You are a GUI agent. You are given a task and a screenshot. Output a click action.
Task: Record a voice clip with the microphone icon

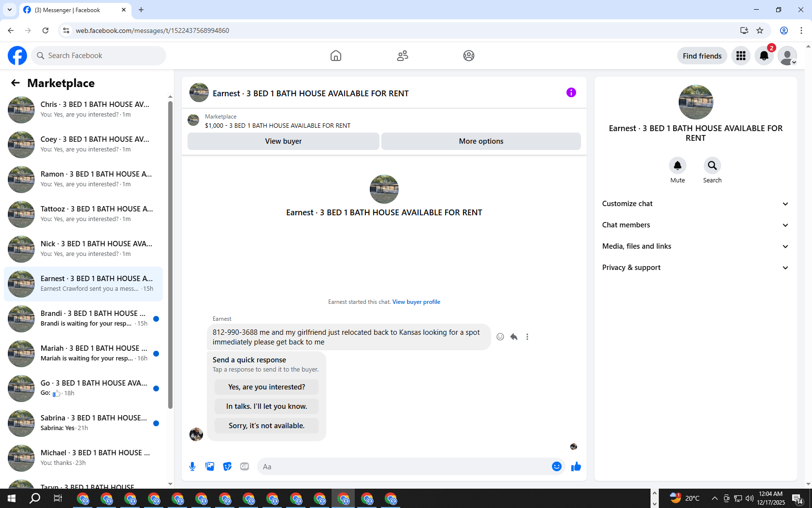click(192, 466)
